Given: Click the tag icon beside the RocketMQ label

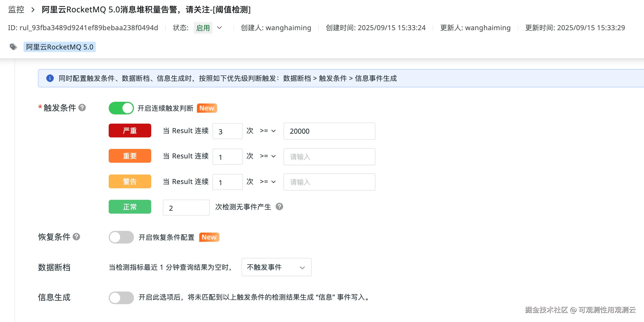Looking at the screenshot, I should click(13, 47).
